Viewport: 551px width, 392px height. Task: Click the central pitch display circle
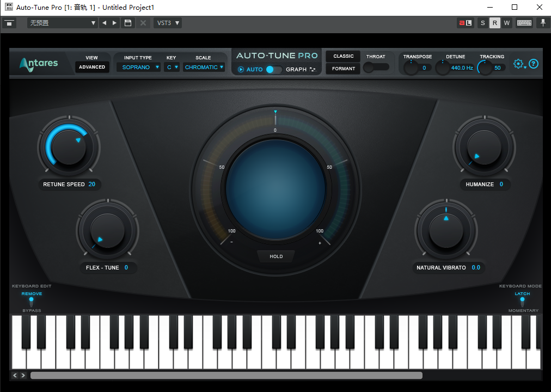tap(275, 189)
